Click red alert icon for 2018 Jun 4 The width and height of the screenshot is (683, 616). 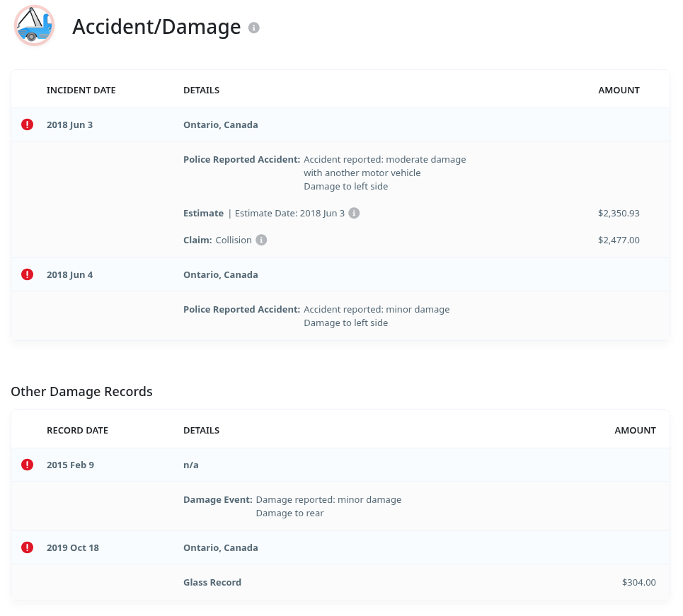28,274
